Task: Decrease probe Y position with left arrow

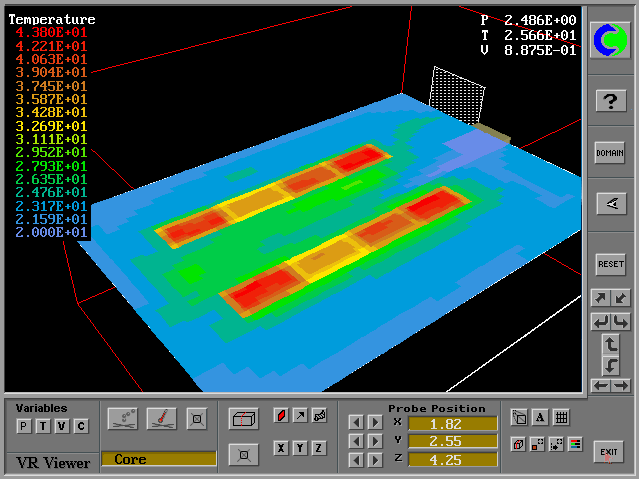Action: tap(356, 441)
